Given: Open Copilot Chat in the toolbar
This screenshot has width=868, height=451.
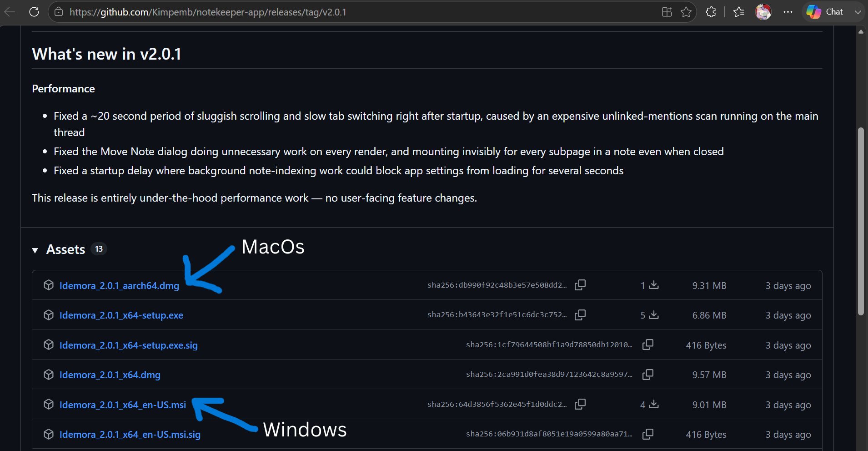Looking at the screenshot, I should coord(825,12).
